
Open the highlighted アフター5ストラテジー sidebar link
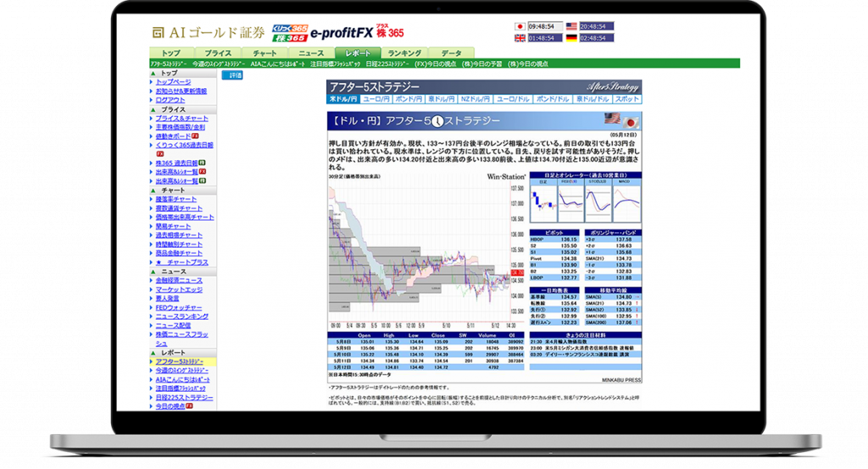pyautogui.click(x=180, y=361)
